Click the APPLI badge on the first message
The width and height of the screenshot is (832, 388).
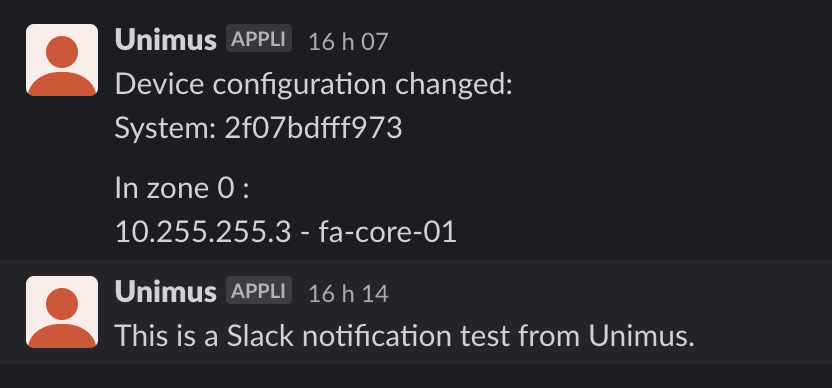tap(259, 39)
